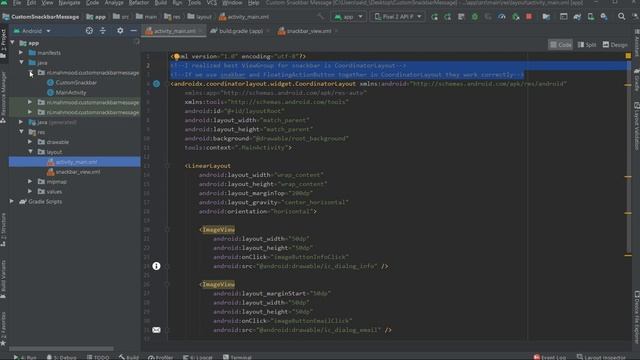This screenshot has width=640, height=360.
Task: Open the Navigate menu
Action: 69,2
